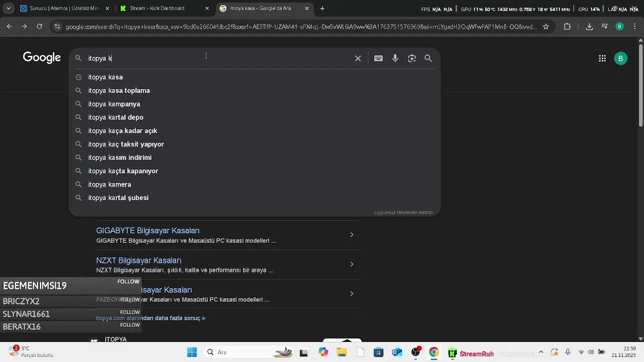644x362 pixels.
Task: Click into the Google search field
Action: [x=219, y=58]
